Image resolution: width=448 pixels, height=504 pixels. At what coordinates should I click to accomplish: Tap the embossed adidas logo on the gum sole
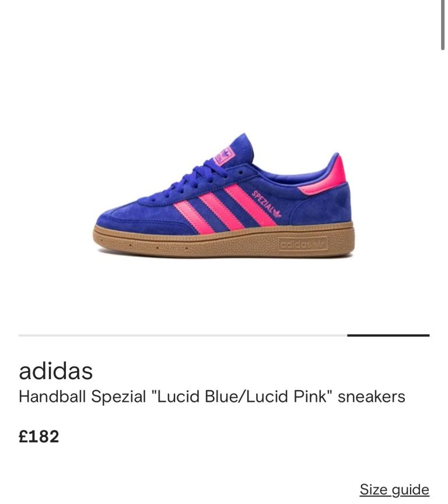pos(302,244)
